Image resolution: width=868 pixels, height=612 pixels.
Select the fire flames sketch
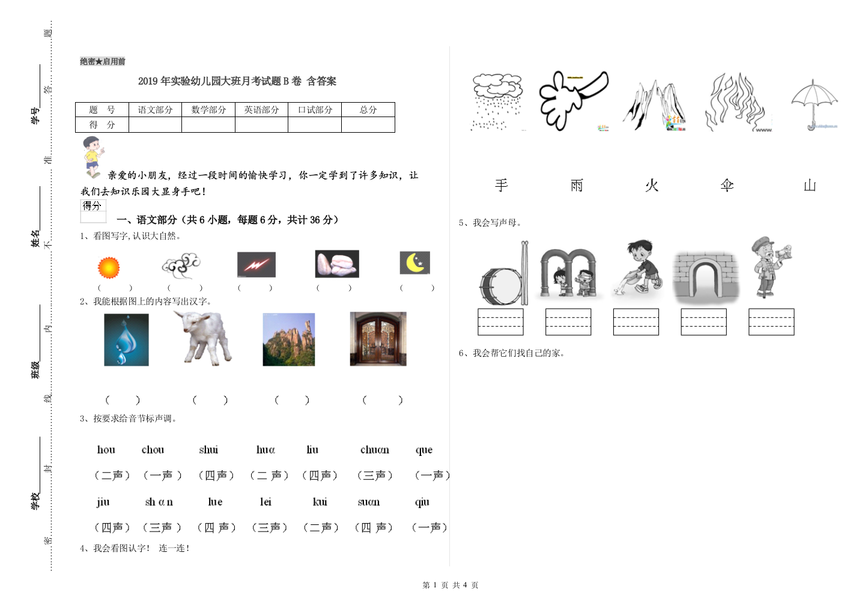(x=738, y=101)
